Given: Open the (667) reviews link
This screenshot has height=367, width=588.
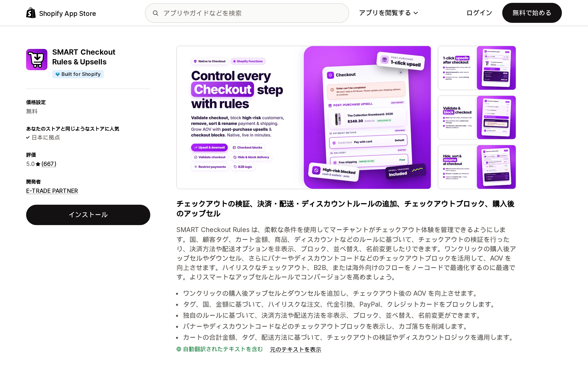Looking at the screenshot, I should [49, 164].
